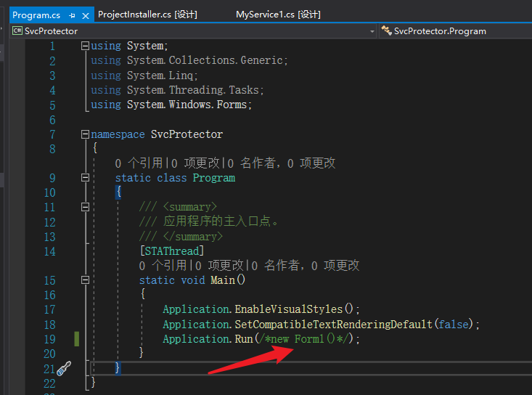Click the class icon beside SvcProtector.Program
532x395 pixels.
click(385, 31)
